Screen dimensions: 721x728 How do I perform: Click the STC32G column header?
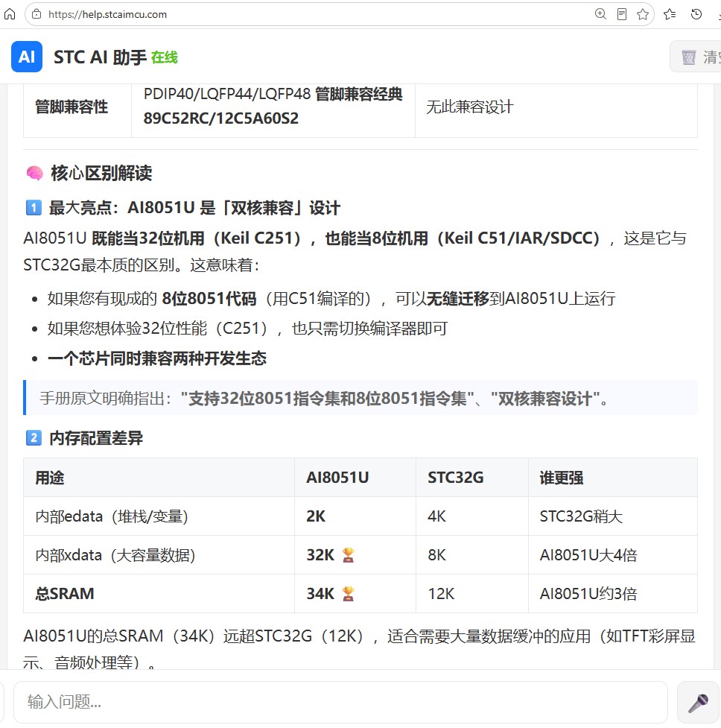click(x=472, y=478)
